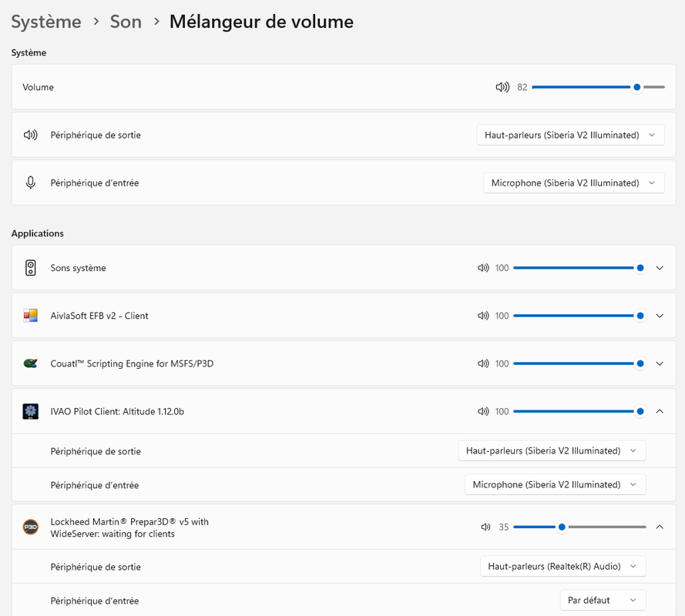This screenshot has height=616, width=685.
Task: Click the Couatl Scripting Engine volume value 100
Action: 502,363
